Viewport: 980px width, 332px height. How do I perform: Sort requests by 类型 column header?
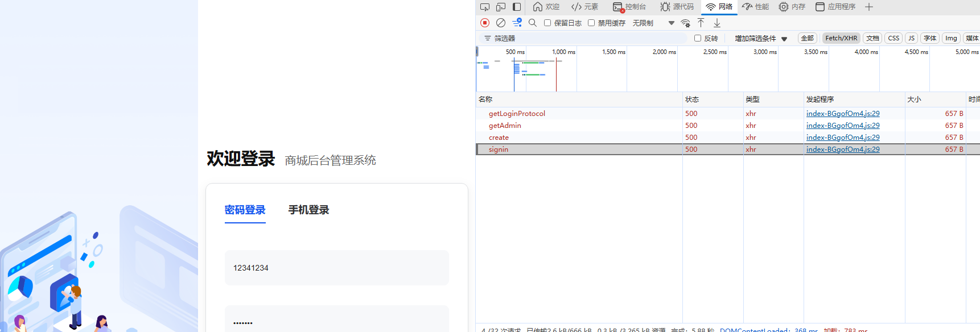tap(773, 99)
